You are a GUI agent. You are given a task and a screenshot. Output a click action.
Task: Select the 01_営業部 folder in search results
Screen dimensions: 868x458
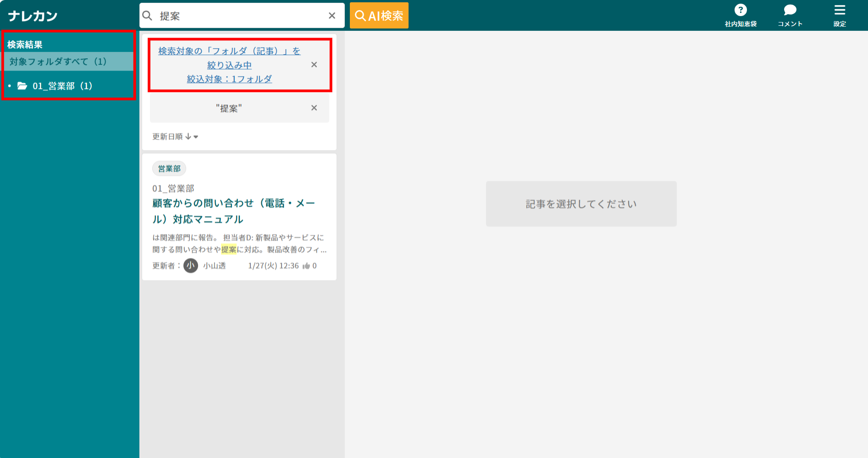(x=62, y=85)
